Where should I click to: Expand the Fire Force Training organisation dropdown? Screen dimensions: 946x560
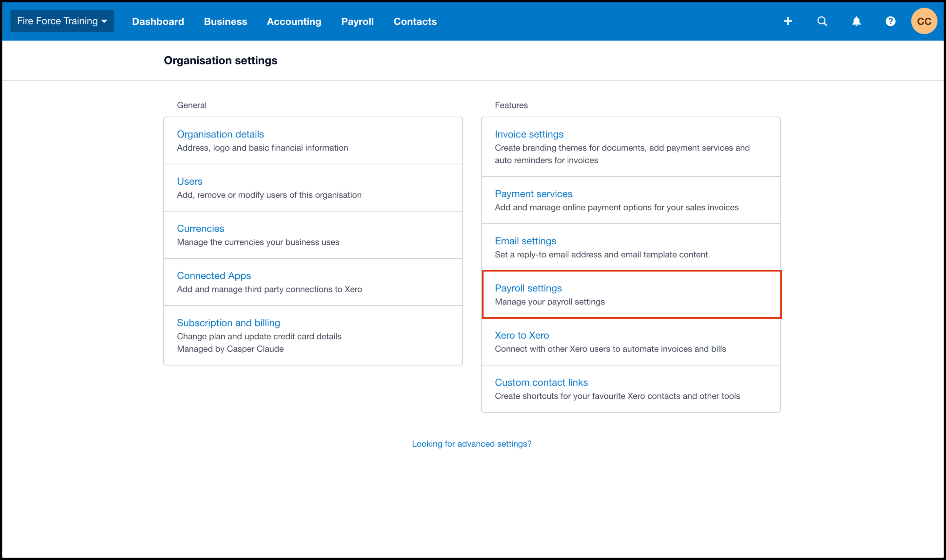coord(62,21)
